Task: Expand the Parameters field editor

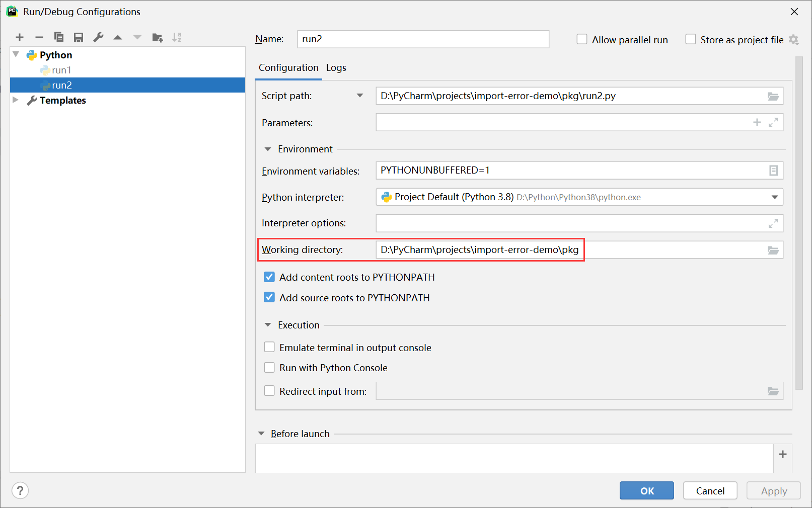Action: pyautogui.click(x=773, y=122)
